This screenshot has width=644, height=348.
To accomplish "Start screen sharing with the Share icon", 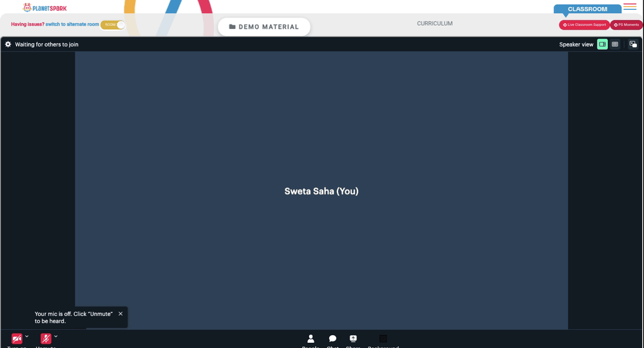I will [x=353, y=338].
